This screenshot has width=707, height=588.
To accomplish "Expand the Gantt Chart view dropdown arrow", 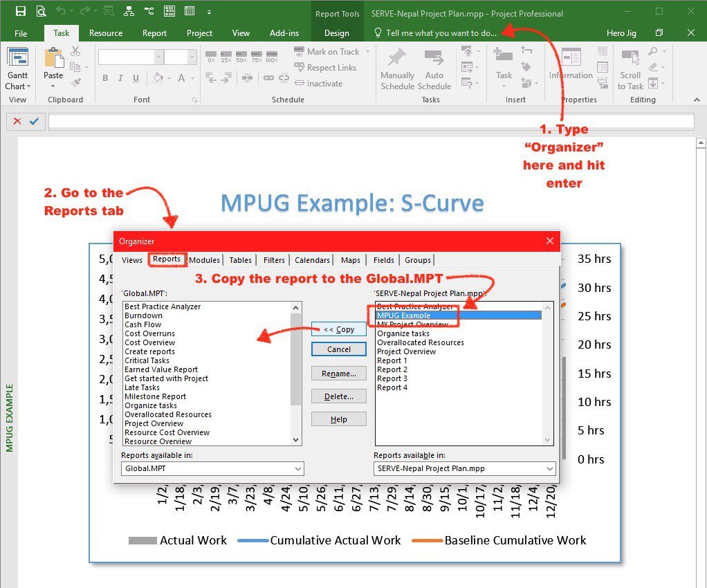I will [x=29, y=86].
